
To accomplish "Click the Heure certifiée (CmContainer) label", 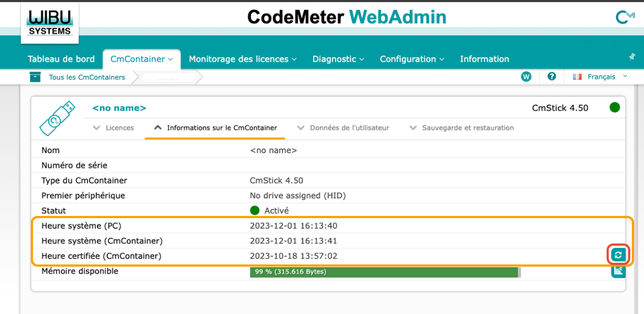I will 101,256.
